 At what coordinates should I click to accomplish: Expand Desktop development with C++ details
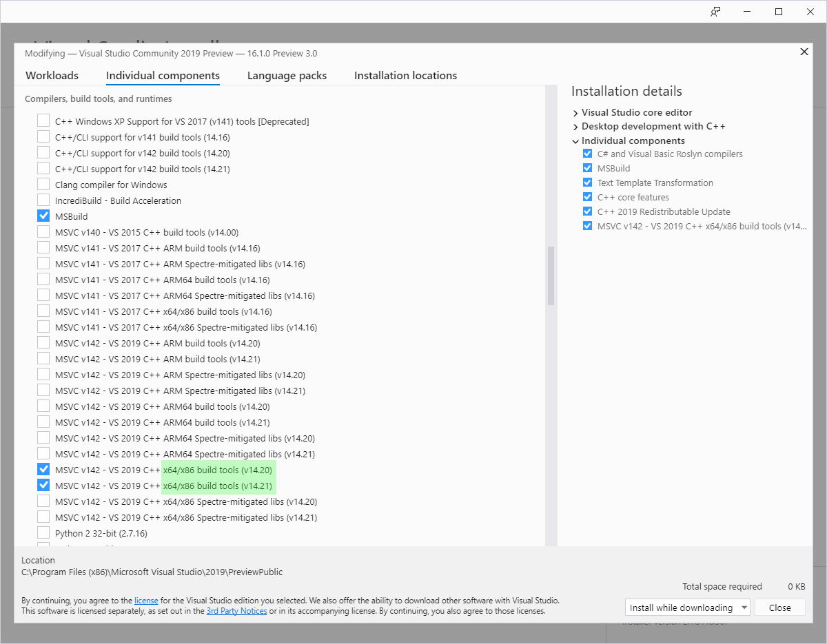(x=575, y=127)
